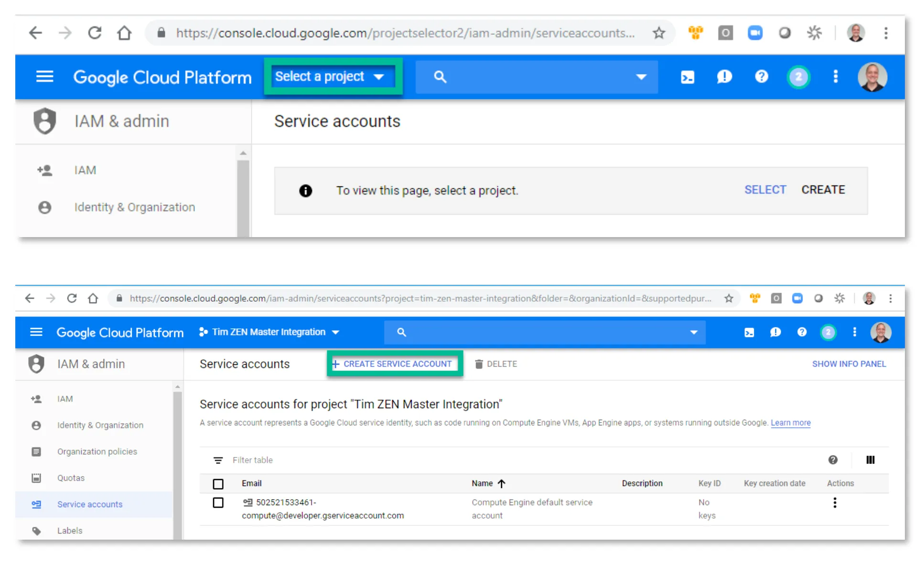
Task: Open Labels in the sidebar
Action: [70, 531]
